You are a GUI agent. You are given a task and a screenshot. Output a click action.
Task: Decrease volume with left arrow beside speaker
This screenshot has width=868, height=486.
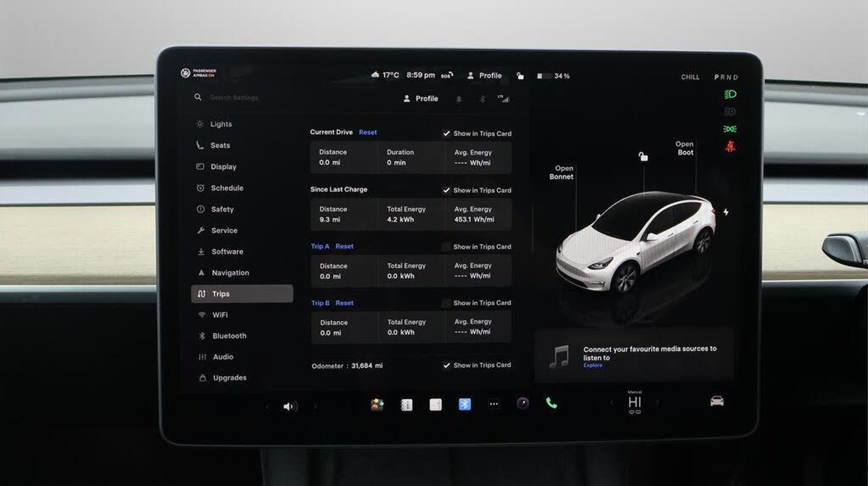[268, 407]
